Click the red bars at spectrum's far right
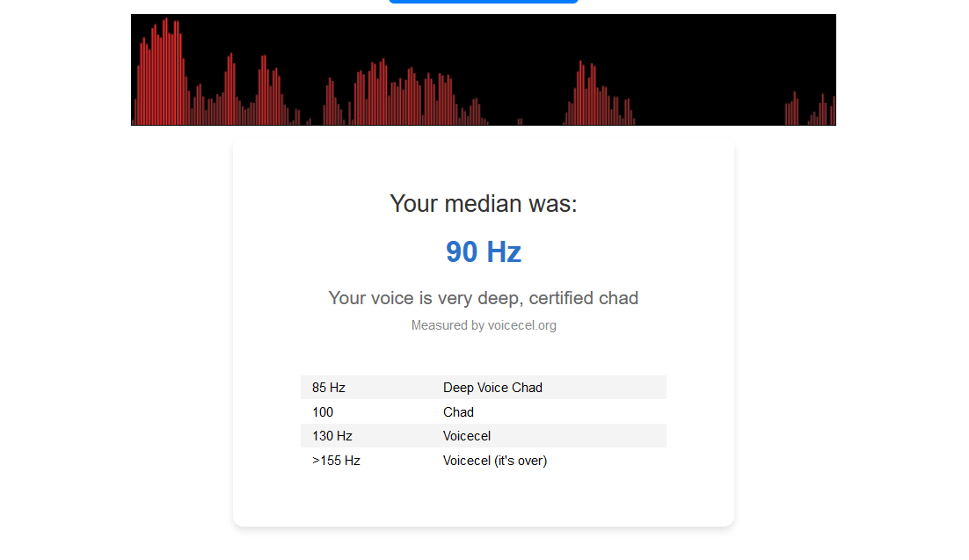 pyautogui.click(x=809, y=112)
